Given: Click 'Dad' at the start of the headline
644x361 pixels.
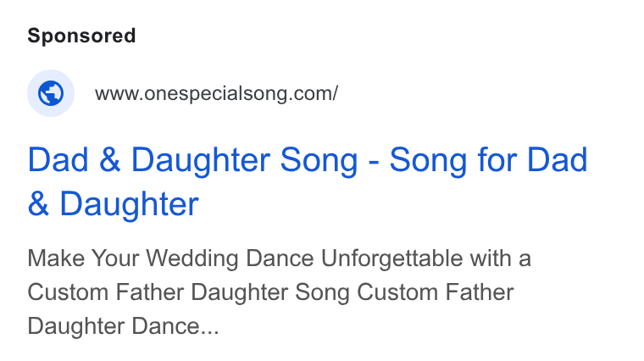Looking at the screenshot, I should tap(58, 160).
